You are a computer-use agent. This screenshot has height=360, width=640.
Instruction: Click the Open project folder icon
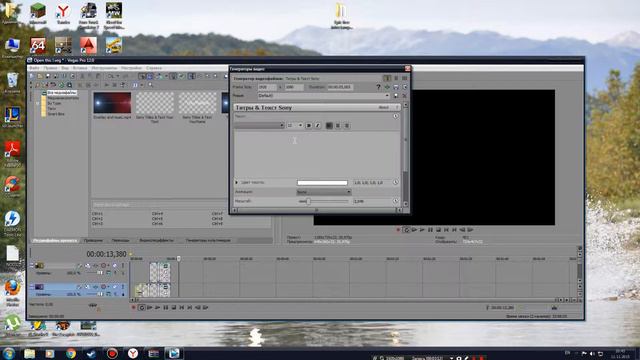click(40, 76)
